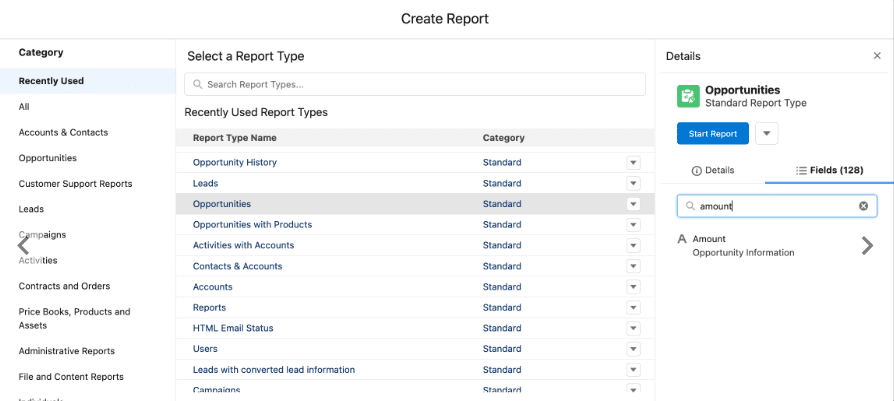Switch to the Fields (128) tab
This screenshot has width=894, height=401.
pyautogui.click(x=829, y=171)
